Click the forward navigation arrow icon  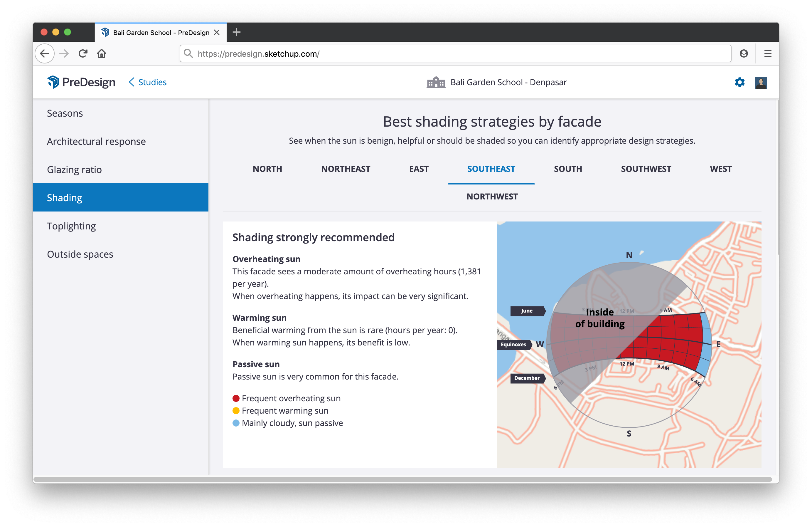[65, 54]
